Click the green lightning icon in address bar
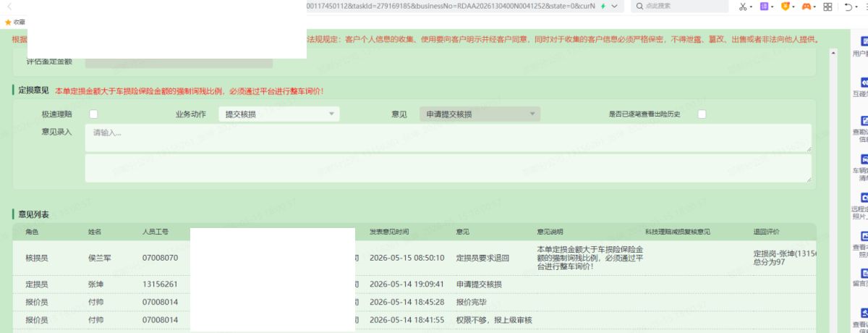Viewport: 868px width, 333px height. (603, 6)
